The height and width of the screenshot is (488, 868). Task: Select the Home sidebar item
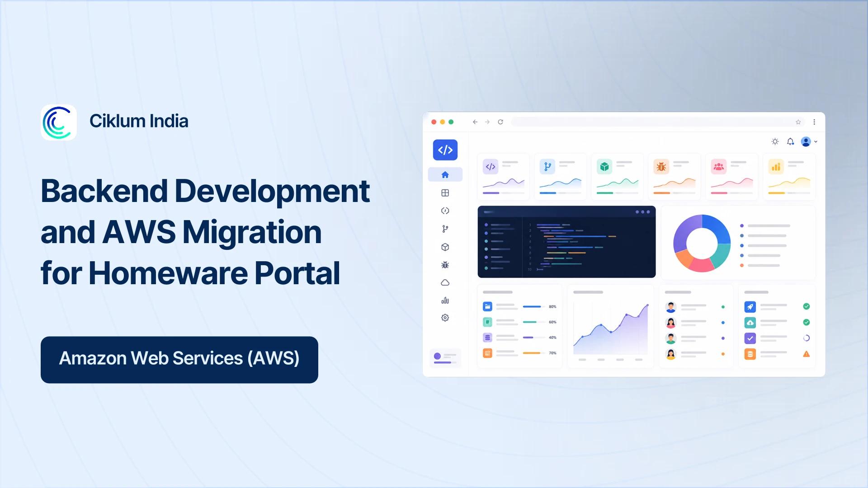[x=445, y=174]
